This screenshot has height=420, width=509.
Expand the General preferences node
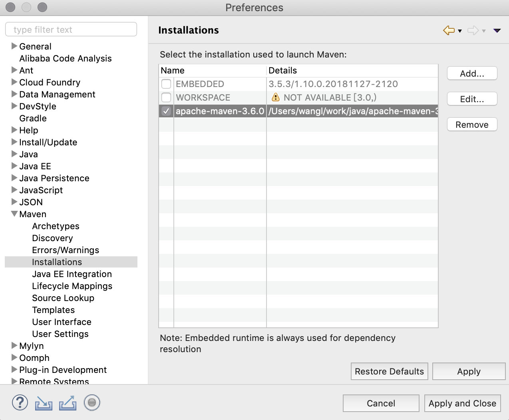(14, 46)
